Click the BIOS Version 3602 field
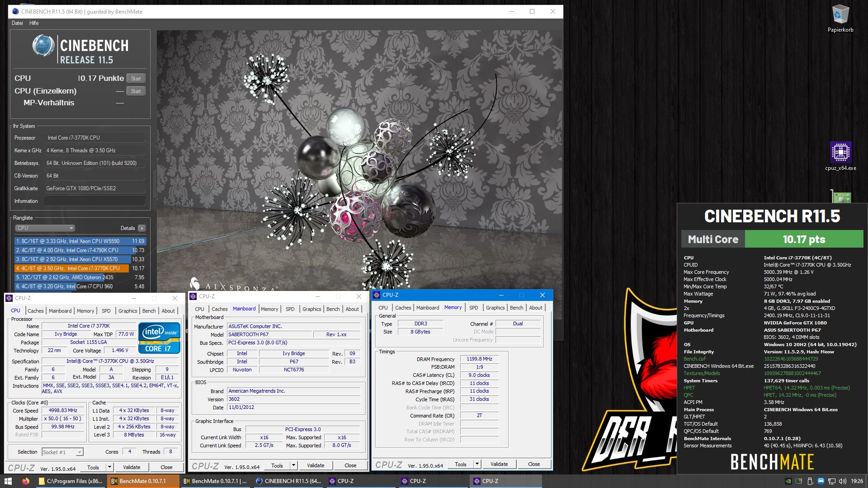 [x=294, y=399]
